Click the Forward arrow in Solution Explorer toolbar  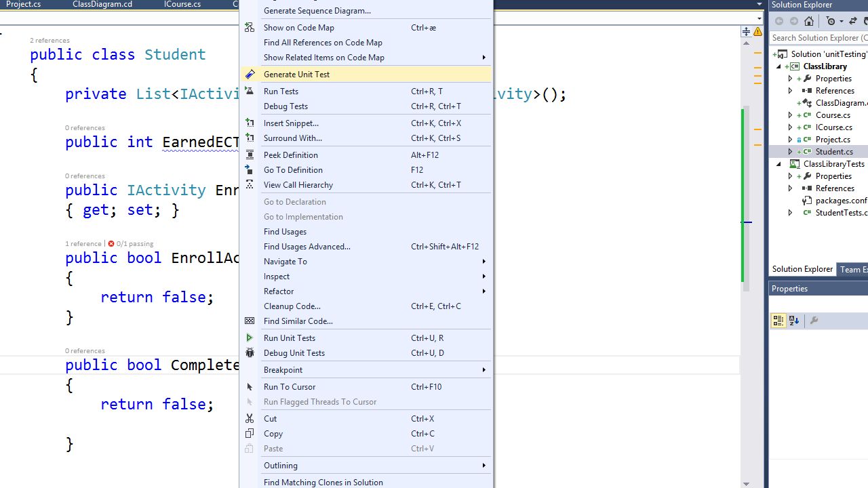click(794, 21)
